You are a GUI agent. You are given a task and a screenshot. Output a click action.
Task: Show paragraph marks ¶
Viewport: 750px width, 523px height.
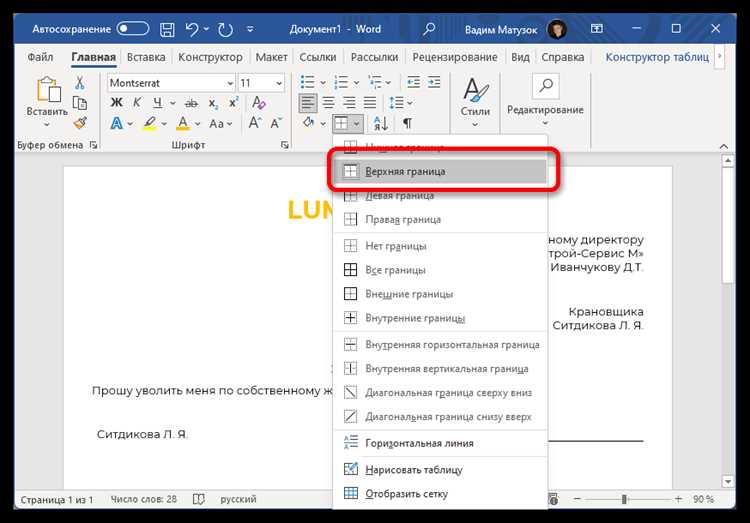tap(407, 123)
